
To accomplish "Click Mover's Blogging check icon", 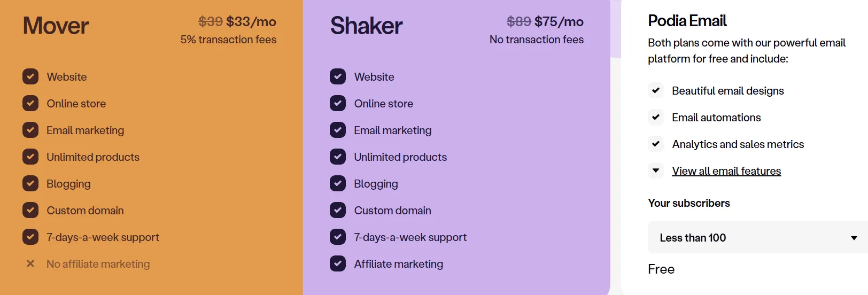I will tap(30, 183).
